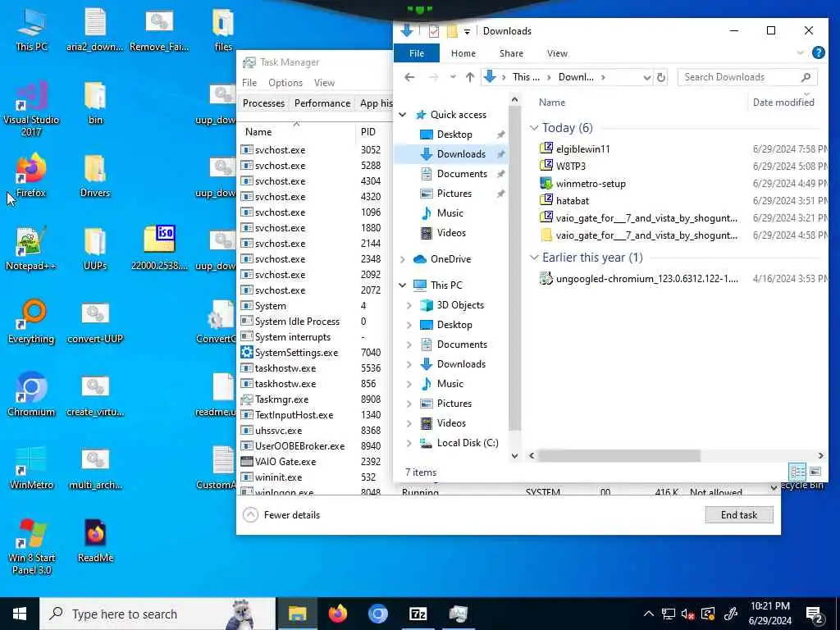Click the taskbar search box
840x630 pixels.
157,614
